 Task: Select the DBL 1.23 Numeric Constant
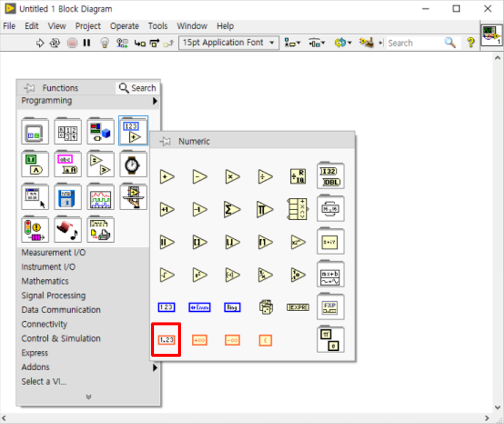166,340
